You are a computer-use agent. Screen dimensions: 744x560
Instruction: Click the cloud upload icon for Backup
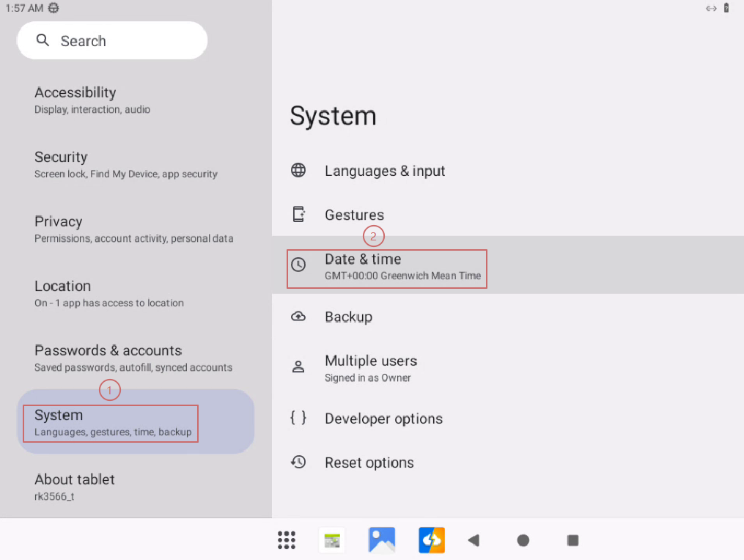[x=298, y=317]
